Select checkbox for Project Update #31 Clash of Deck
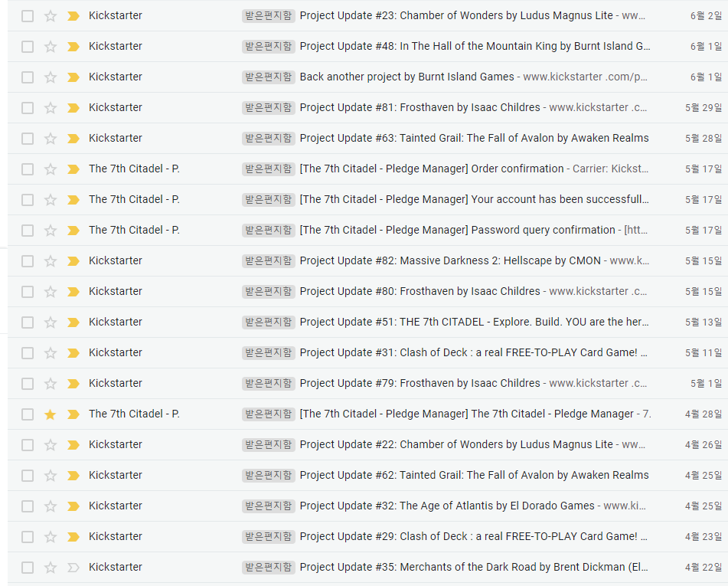This screenshot has width=728, height=586. pyautogui.click(x=28, y=354)
